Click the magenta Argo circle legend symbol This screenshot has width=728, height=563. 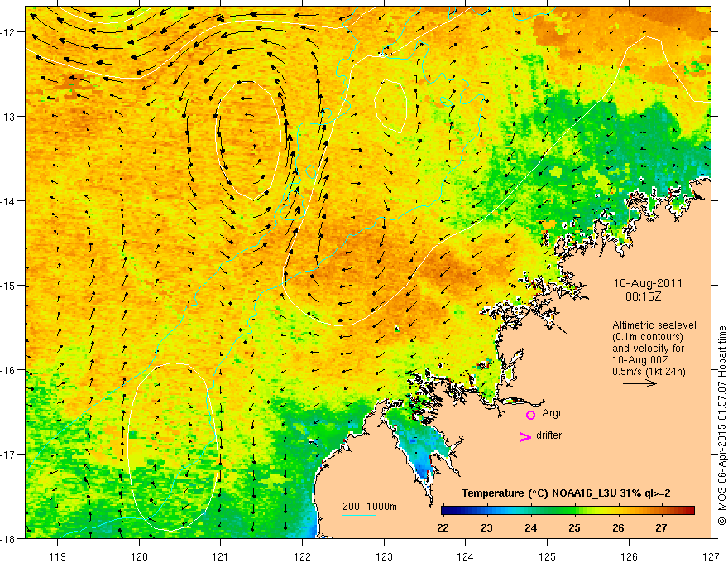pos(530,415)
